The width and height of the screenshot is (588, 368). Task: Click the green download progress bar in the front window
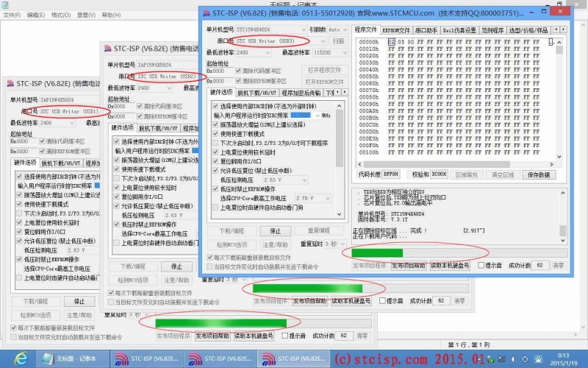pyautogui.click(x=382, y=253)
